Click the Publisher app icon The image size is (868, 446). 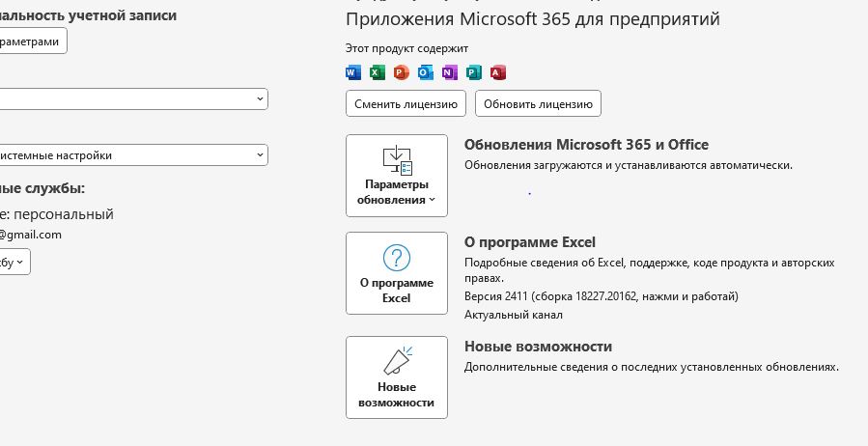pos(474,72)
